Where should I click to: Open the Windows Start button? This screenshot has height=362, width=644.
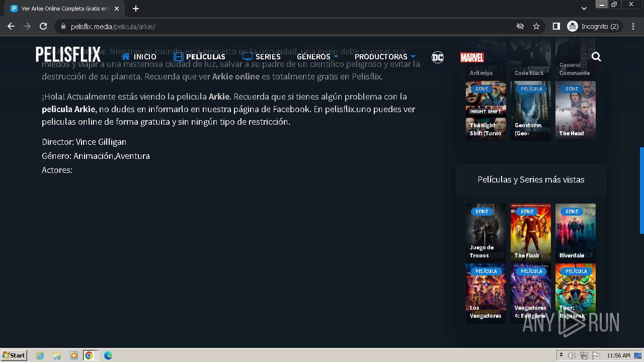pos(14,355)
